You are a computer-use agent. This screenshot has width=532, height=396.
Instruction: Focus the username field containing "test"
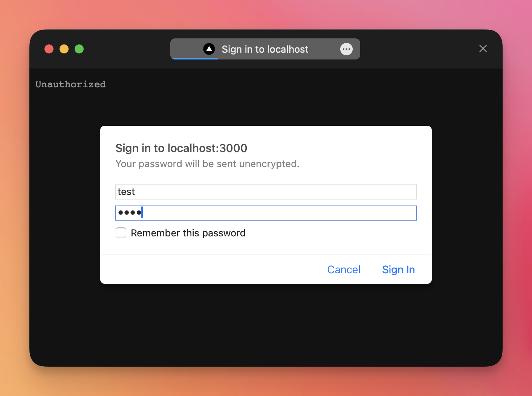266,192
